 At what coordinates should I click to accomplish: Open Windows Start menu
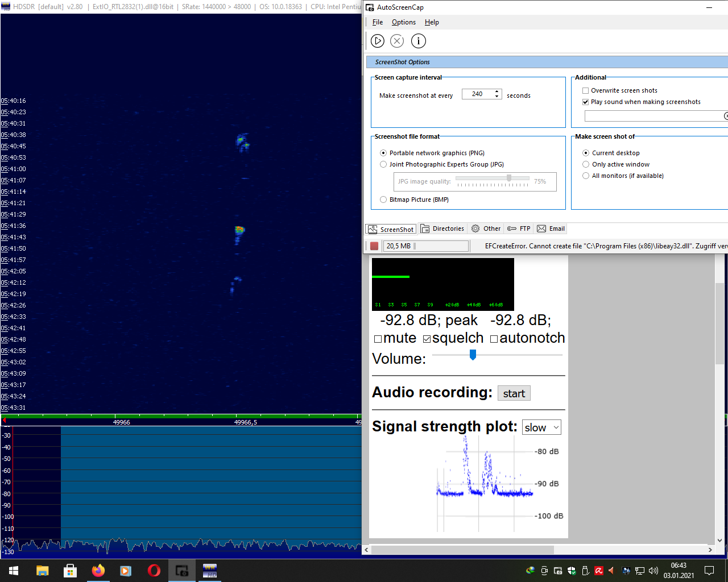[14, 571]
